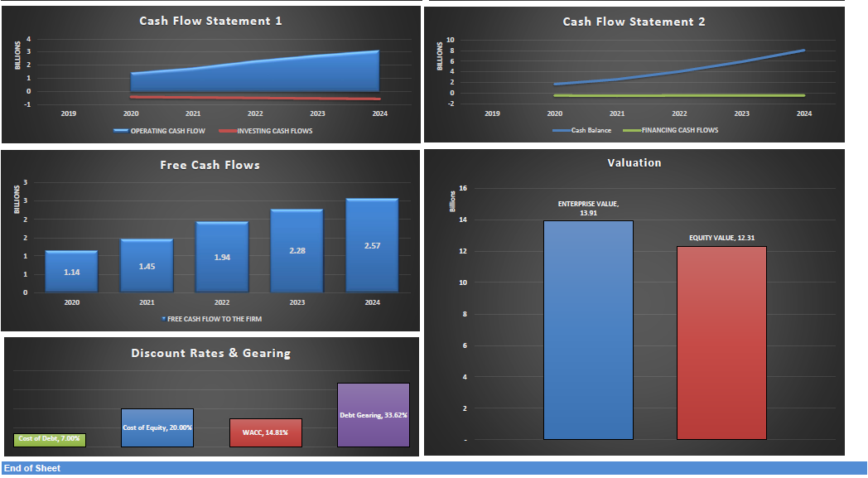Click the Cost of Equity, 20.00% bar

157,427
